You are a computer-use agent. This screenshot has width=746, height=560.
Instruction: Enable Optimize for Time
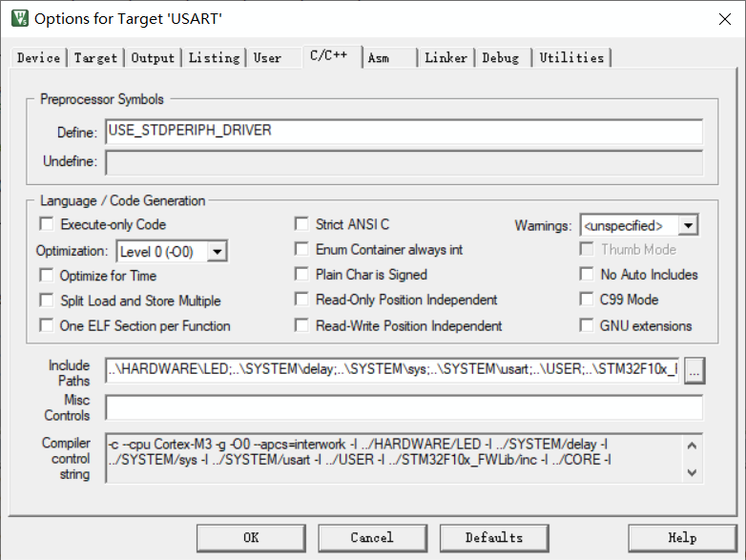[x=47, y=275]
